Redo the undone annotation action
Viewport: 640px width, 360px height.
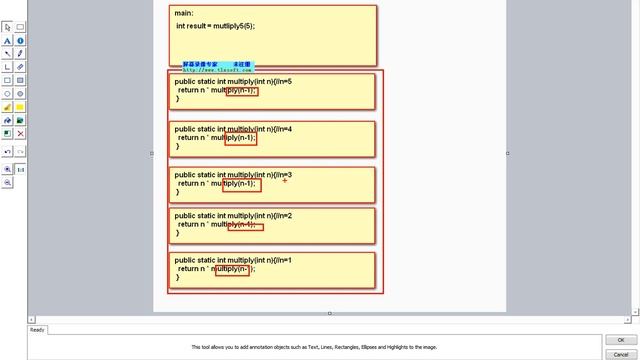[20, 152]
